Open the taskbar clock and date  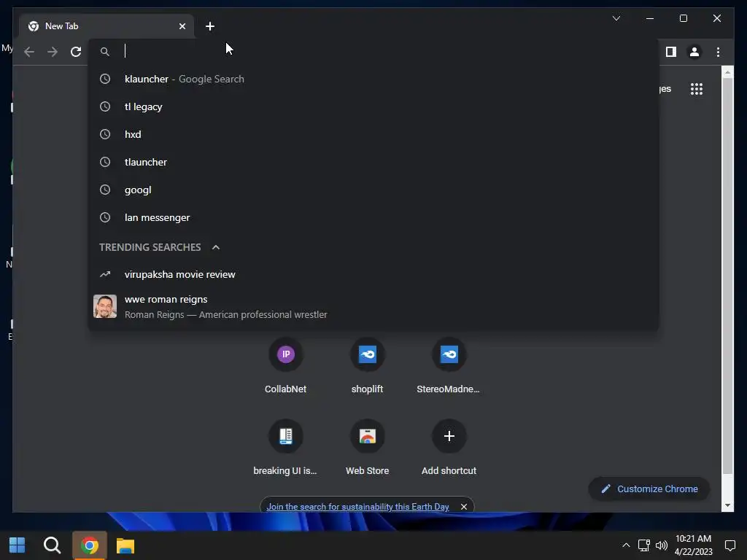tap(693, 545)
